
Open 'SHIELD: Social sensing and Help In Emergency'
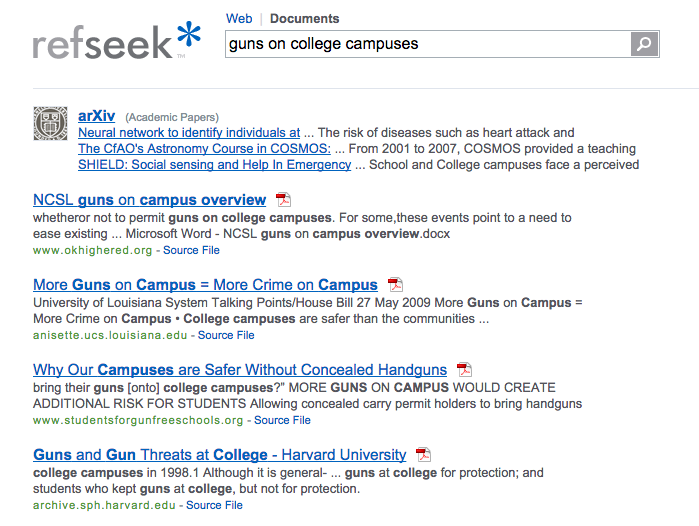(x=214, y=165)
